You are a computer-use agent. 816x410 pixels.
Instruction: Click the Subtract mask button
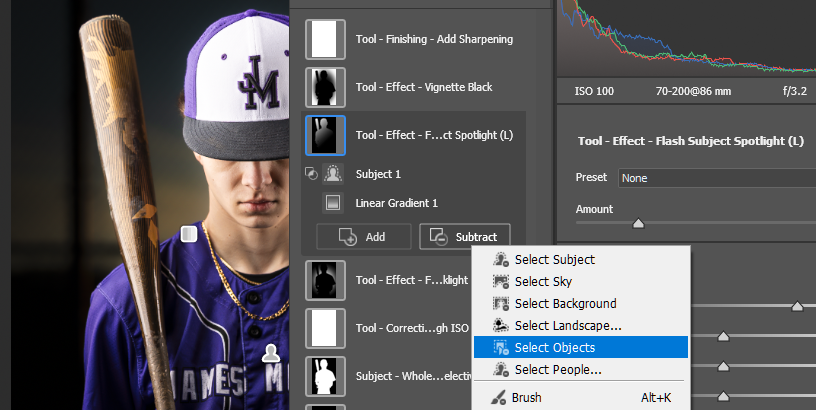tap(465, 237)
